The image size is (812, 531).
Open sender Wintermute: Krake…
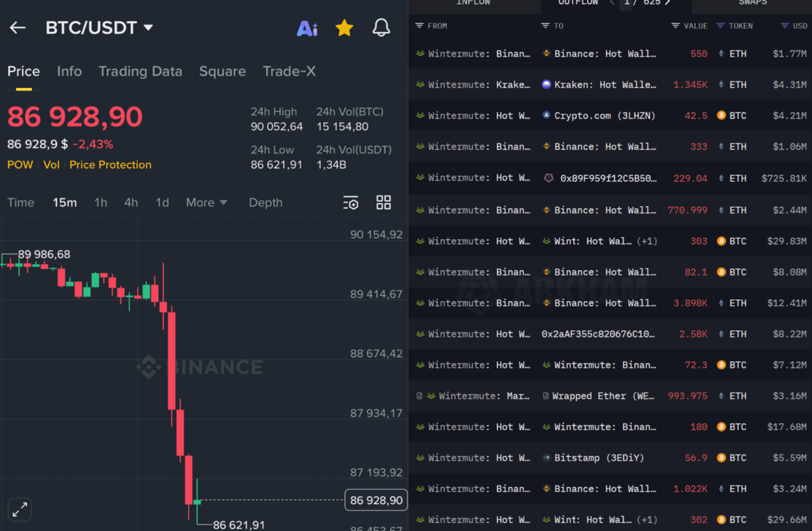pos(479,84)
